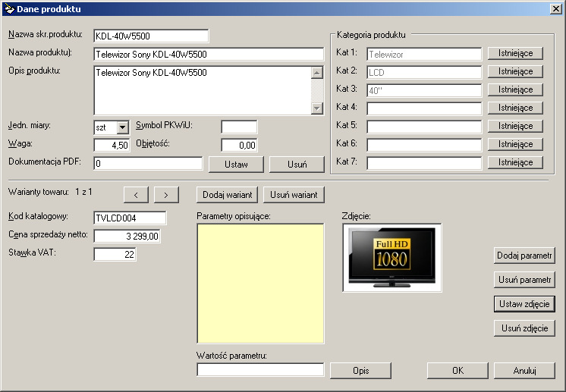Image resolution: width=566 pixels, height=392 pixels.
Task: Click the Usuń parametr button
Action: [x=524, y=280]
